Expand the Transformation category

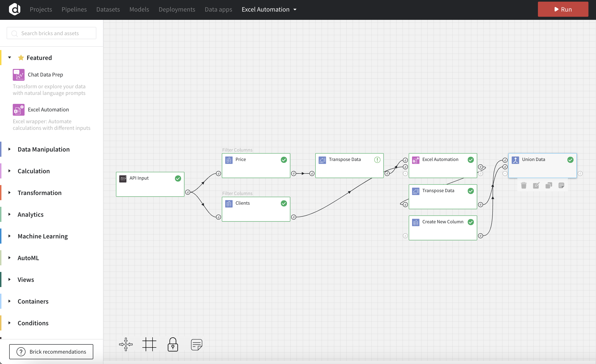[x=9, y=193]
